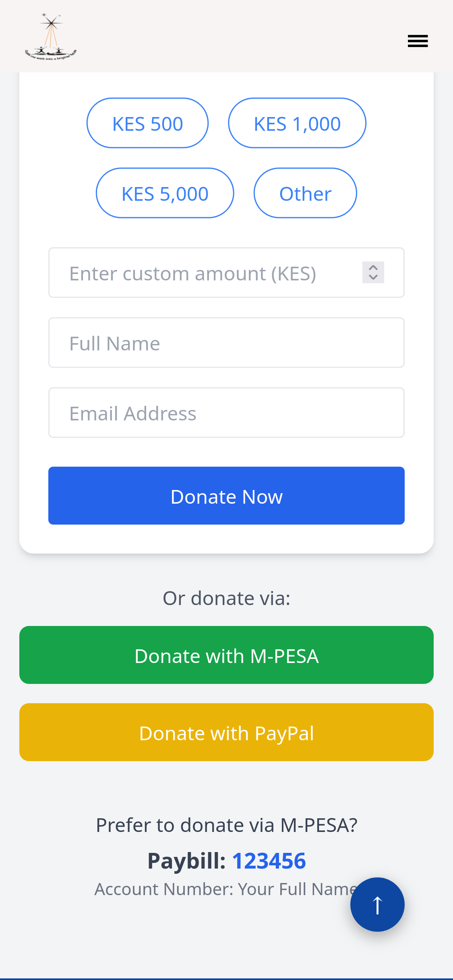
Task: Click the organization logo in the header
Action: pyautogui.click(x=51, y=37)
